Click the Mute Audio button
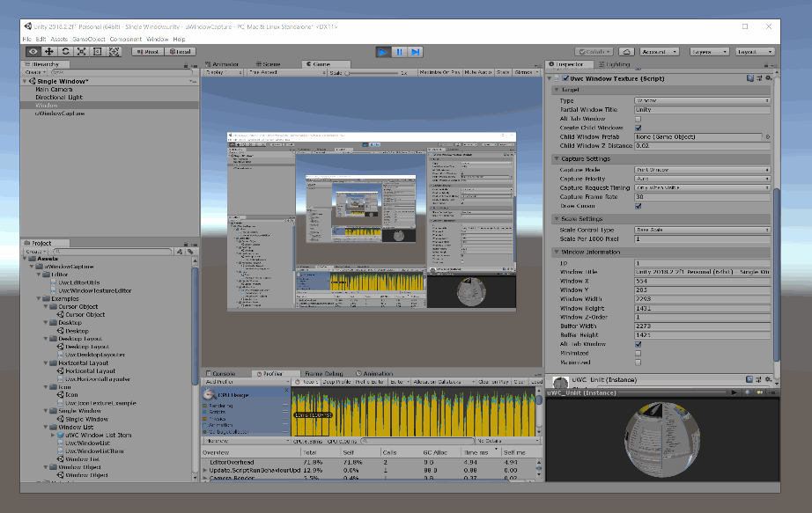 (x=478, y=72)
